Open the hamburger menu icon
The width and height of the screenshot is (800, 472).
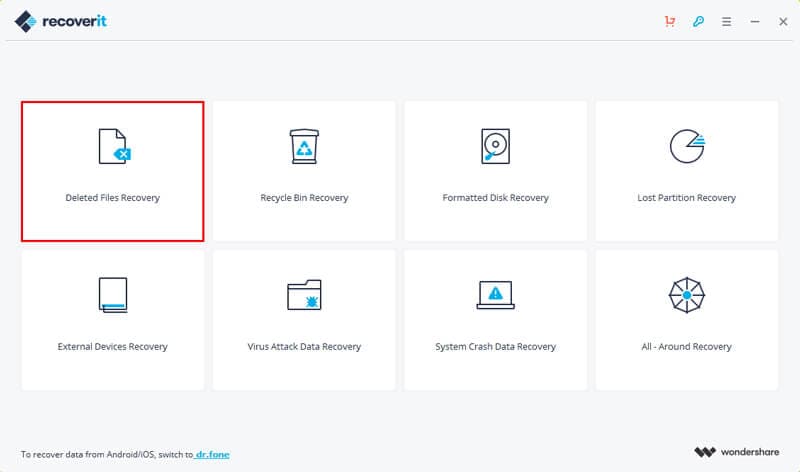(x=727, y=21)
